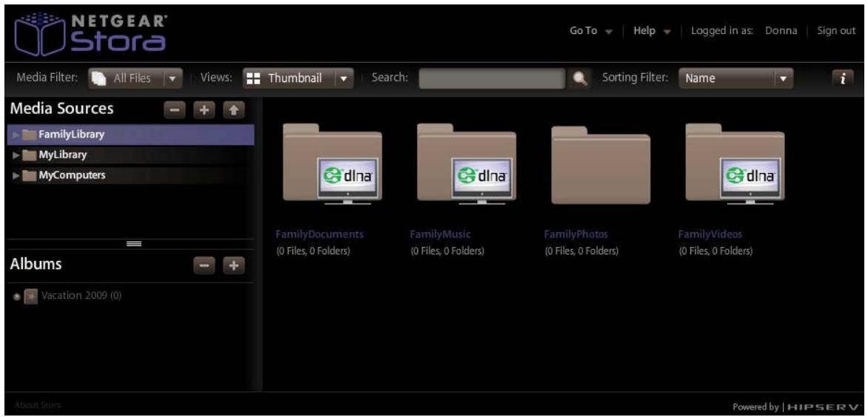Collapse Media Sources with minus button
The image size is (868, 417).
tap(175, 110)
